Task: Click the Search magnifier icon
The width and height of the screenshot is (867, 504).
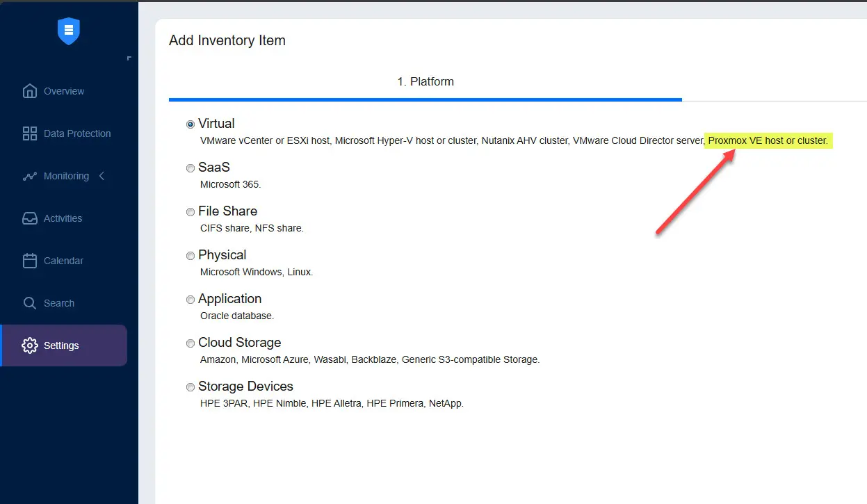Action: pyautogui.click(x=30, y=303)
